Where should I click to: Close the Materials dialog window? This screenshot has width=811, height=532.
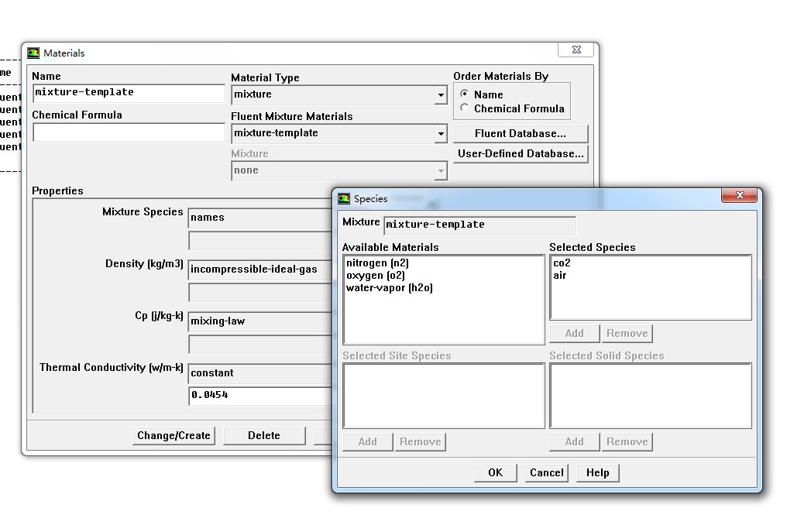(x=576, y=50)
